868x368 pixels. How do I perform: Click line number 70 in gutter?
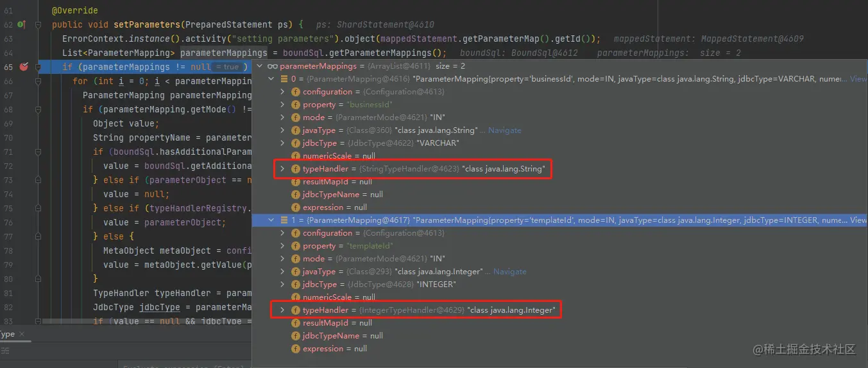pyautogui.click(x=8, y=137)
